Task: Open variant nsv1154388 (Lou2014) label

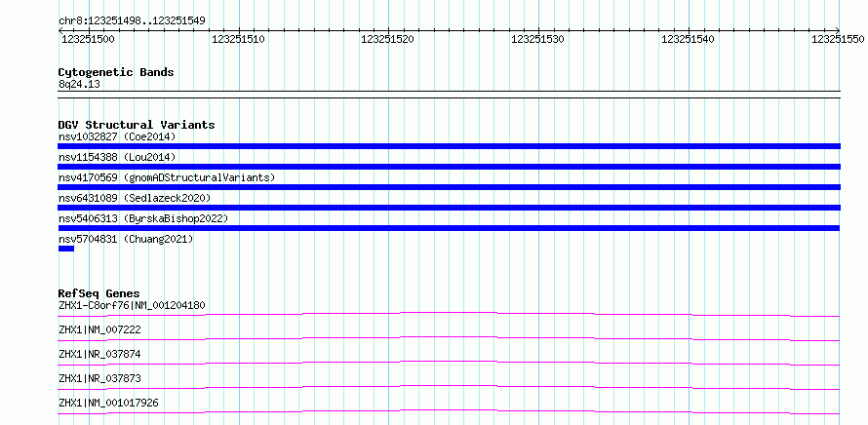Action: pyautogui.click(x=117, y=157)
